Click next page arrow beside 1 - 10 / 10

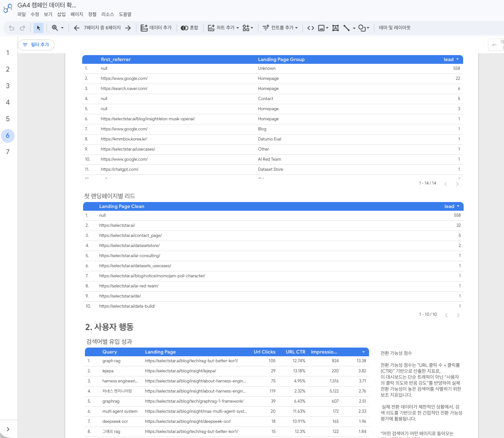(458, 315)
